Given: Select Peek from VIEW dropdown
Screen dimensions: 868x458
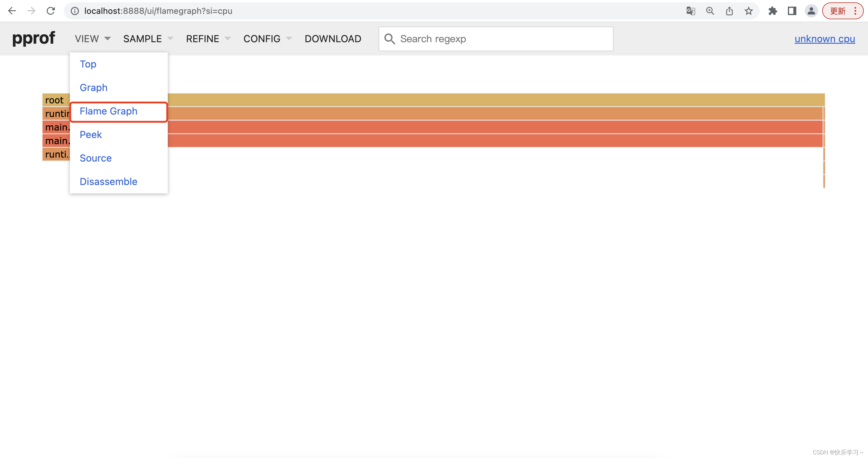Looking at the screenshot, I should pyautogui.click(x=91, y=134).
